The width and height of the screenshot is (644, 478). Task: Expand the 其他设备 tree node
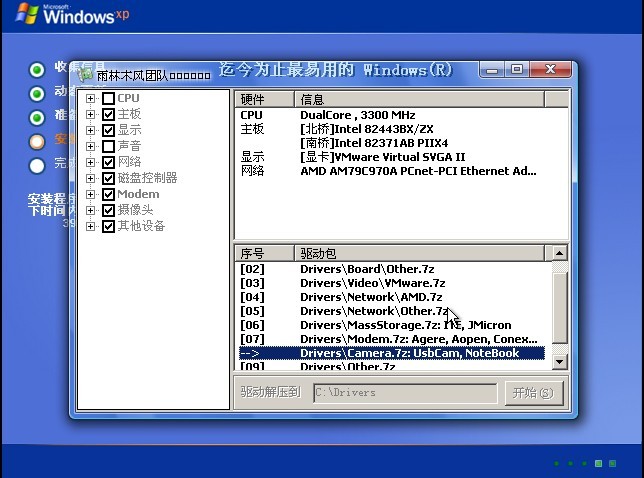(90, 226)
